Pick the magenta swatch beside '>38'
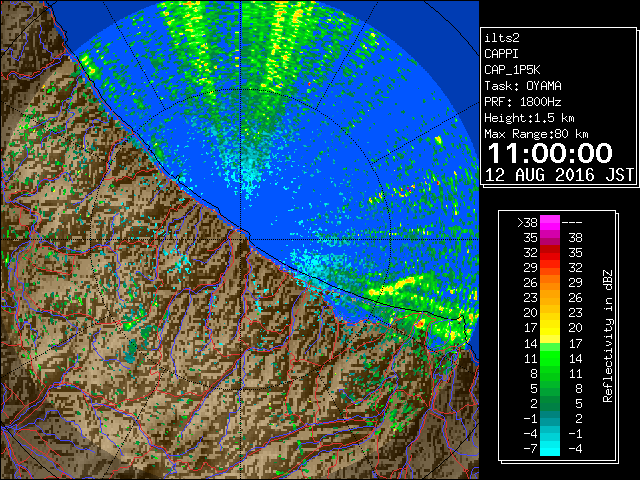The image size is (640, 480). pyautogui.click(x=550, y=223)
